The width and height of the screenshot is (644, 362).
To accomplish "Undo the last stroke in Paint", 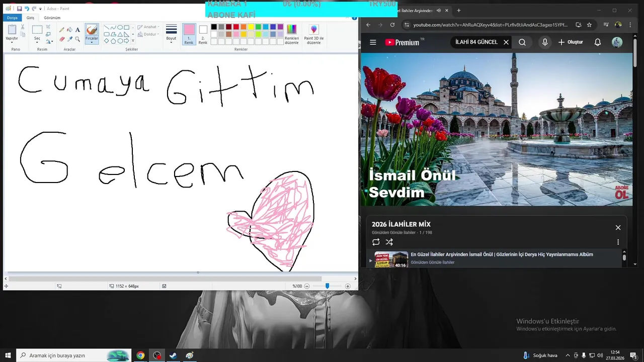I will (27, 9).
